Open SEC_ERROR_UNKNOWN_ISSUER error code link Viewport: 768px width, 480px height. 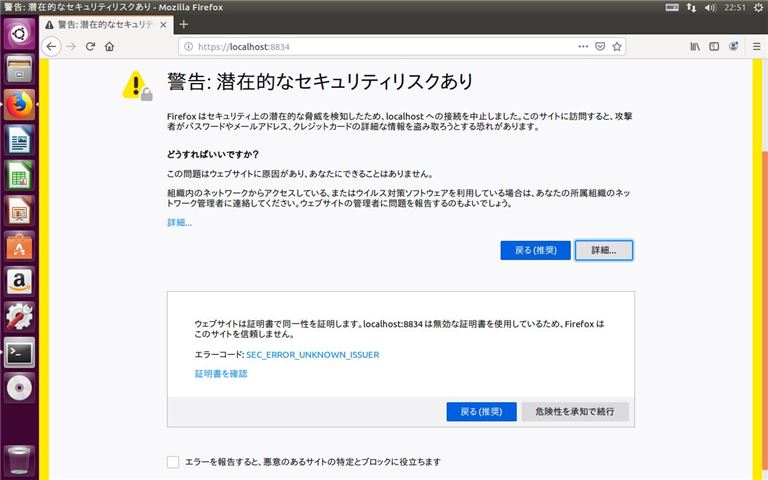pos(312,355)
